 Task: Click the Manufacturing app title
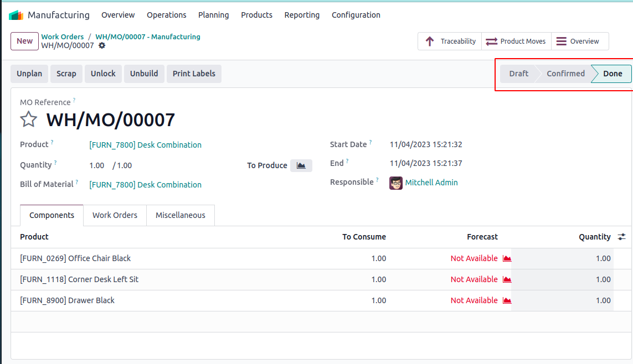click(x=59, y=15)
